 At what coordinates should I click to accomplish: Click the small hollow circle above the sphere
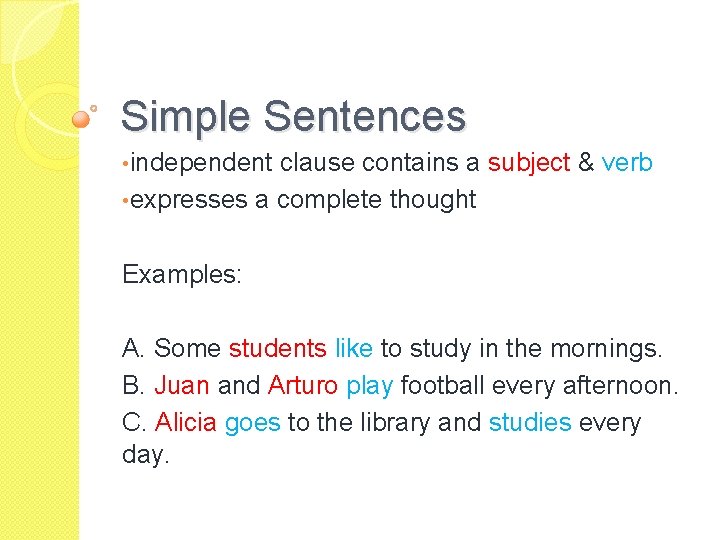[94, 105]
